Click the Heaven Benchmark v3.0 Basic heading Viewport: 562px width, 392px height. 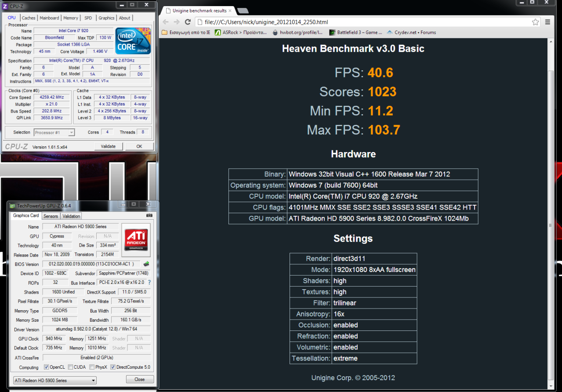point(353,48)
